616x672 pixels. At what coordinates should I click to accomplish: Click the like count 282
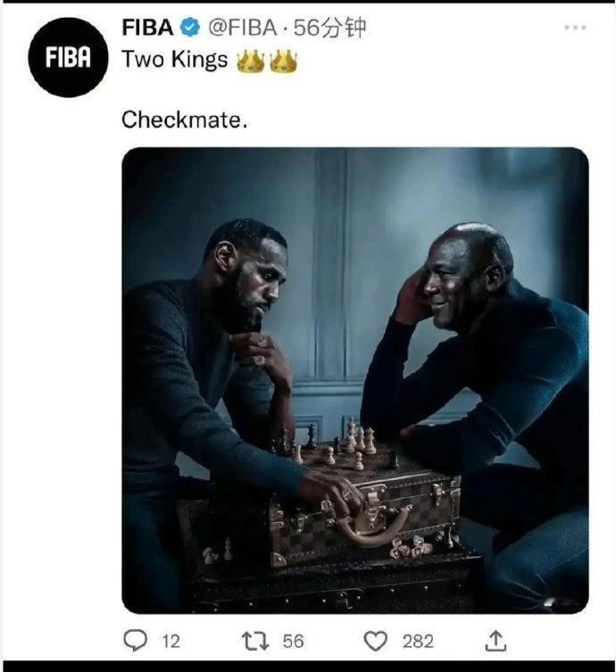click(x=417, y=642)
